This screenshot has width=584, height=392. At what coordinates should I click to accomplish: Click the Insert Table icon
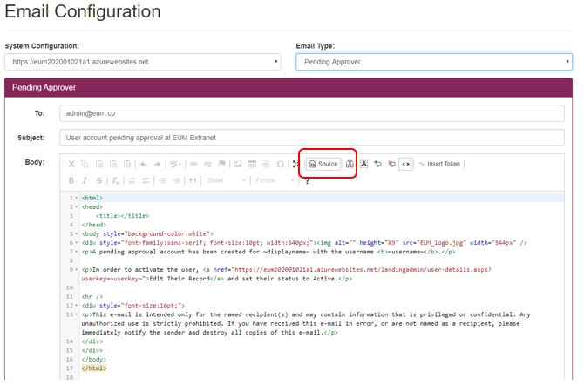(x=252, y=164)
